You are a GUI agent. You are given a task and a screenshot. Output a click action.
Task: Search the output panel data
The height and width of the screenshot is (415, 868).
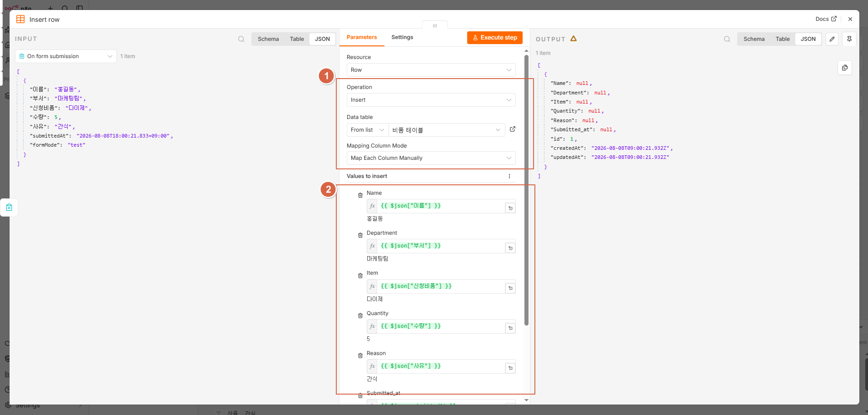[727, 39]
